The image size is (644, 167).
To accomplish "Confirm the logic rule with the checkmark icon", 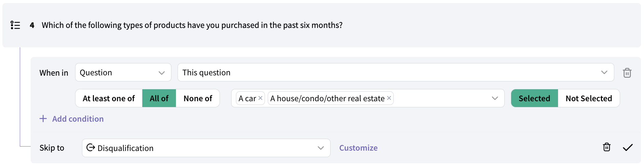I will click(628, 148).
